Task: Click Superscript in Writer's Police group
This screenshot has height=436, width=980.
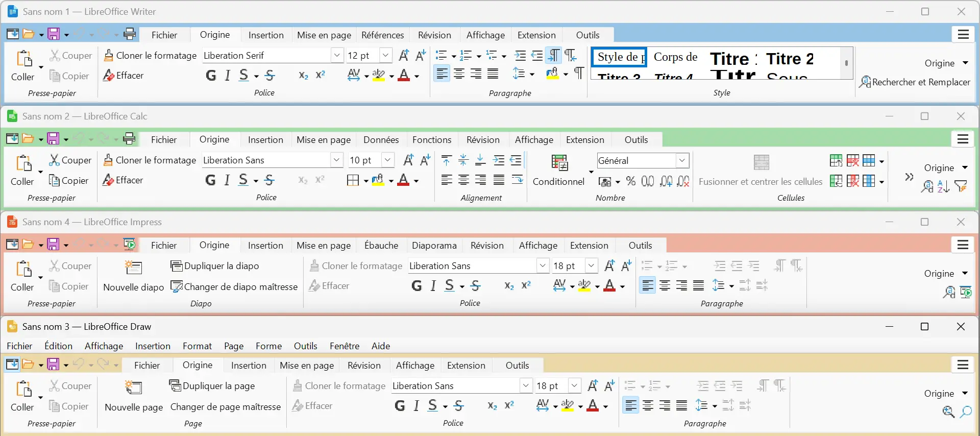Action: tap(321, 75)
